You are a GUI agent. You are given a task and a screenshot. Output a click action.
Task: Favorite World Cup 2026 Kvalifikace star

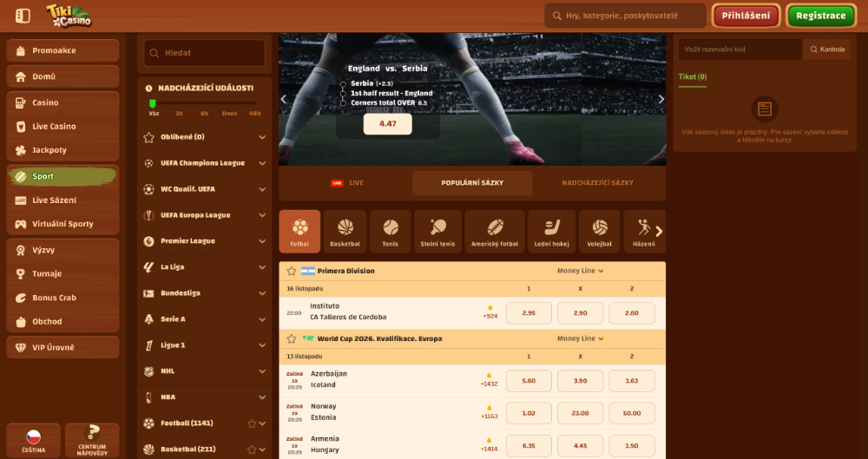pyautogui.click(x=292, y=339)
